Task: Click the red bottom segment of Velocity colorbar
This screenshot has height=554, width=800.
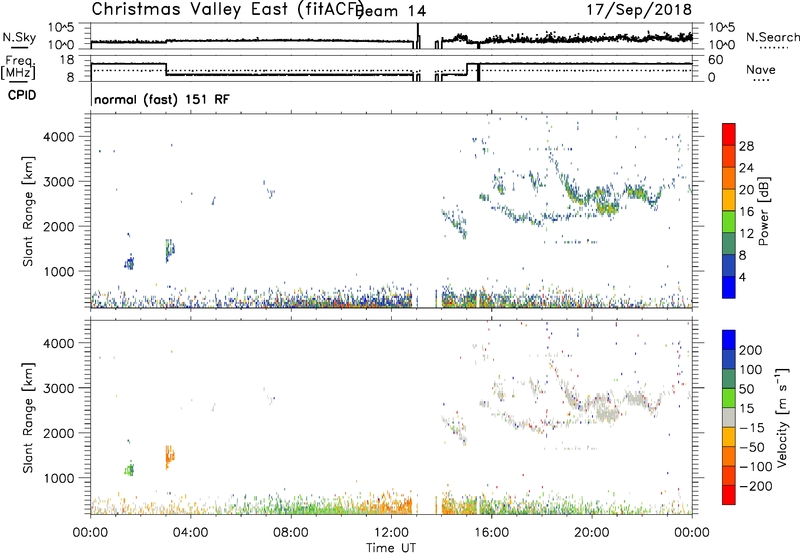Action: 729,495
